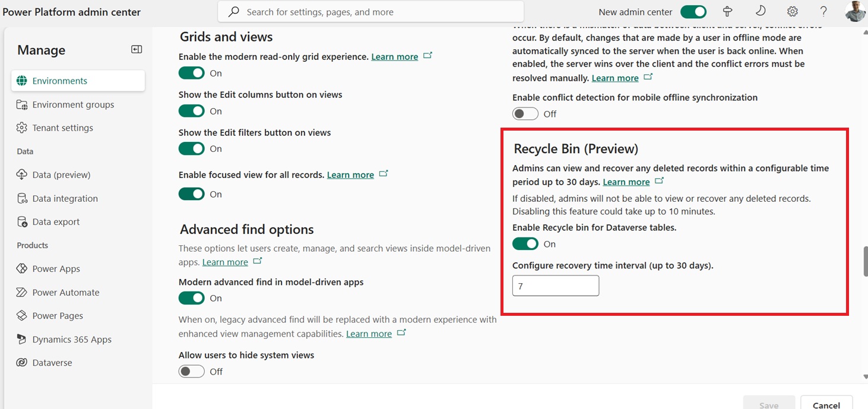
Task: Click the Tenant settings gear icon
Action: [x=22, y=128]
